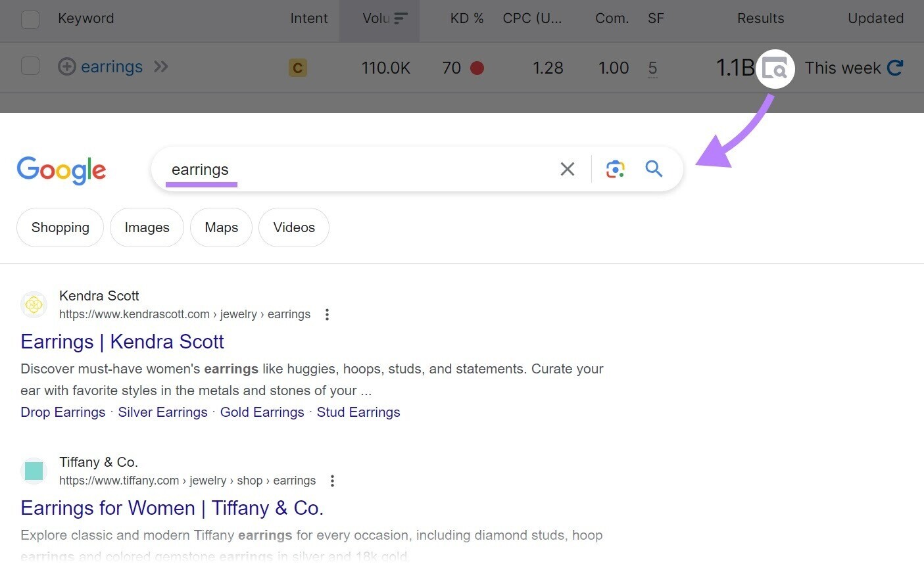Open the three-dot menu on Kendra Scott result
924x570 pixels.
tap(327, 314)
